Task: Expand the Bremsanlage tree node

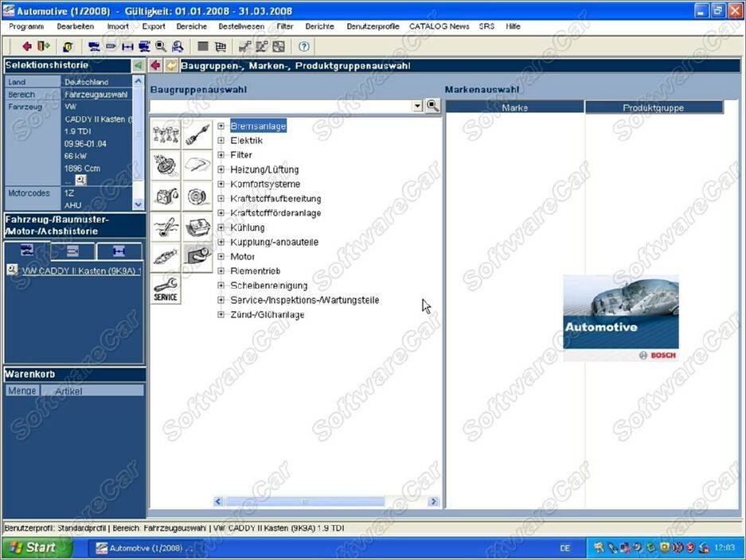Action: pos(221,126)
